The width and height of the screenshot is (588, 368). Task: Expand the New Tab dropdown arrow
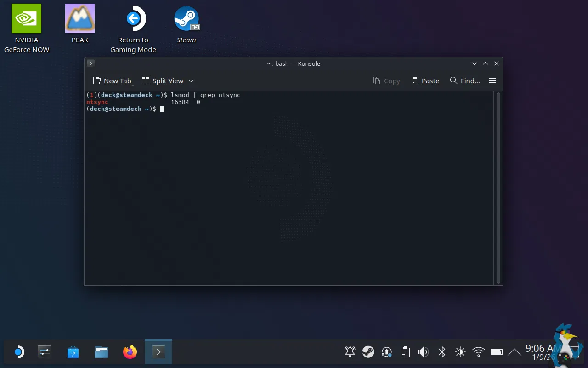(x=133, y=85)
